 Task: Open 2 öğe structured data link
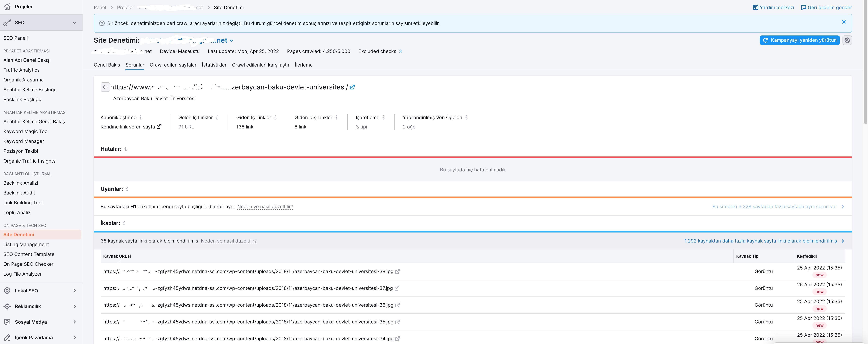tap(409, 127)
